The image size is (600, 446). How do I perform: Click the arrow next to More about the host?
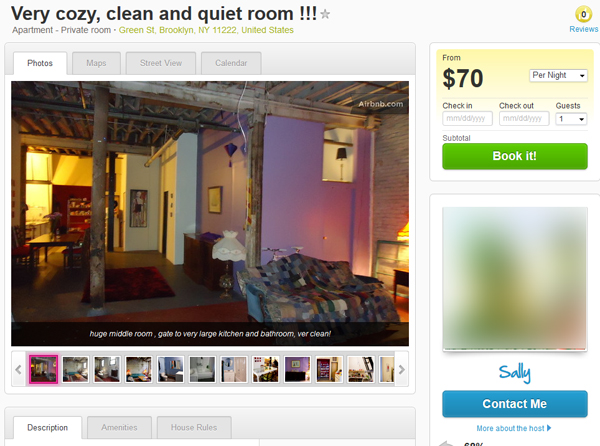(549, 428)
